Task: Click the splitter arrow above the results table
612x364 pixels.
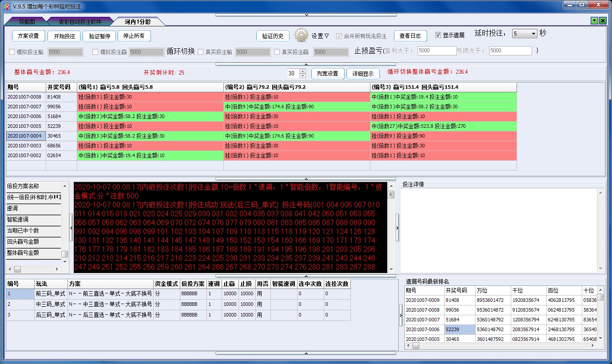Action: pyautogui.click(x=306, y=64)
